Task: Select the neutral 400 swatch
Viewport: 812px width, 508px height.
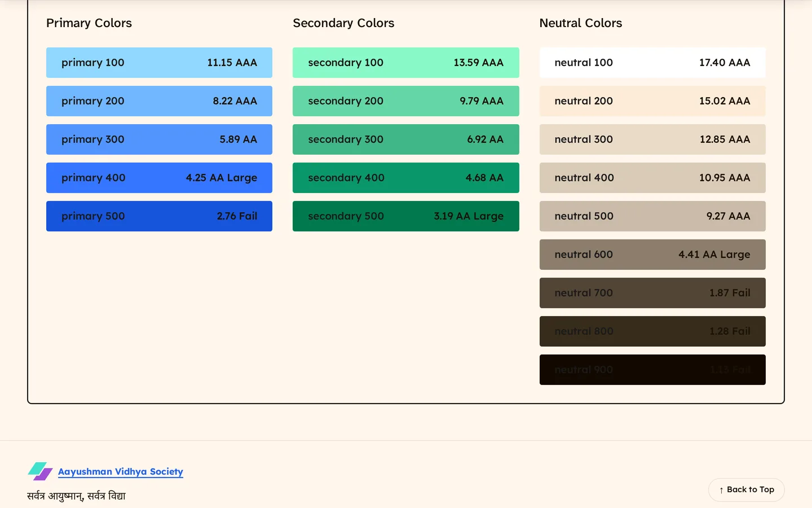Action: (652, 178)
